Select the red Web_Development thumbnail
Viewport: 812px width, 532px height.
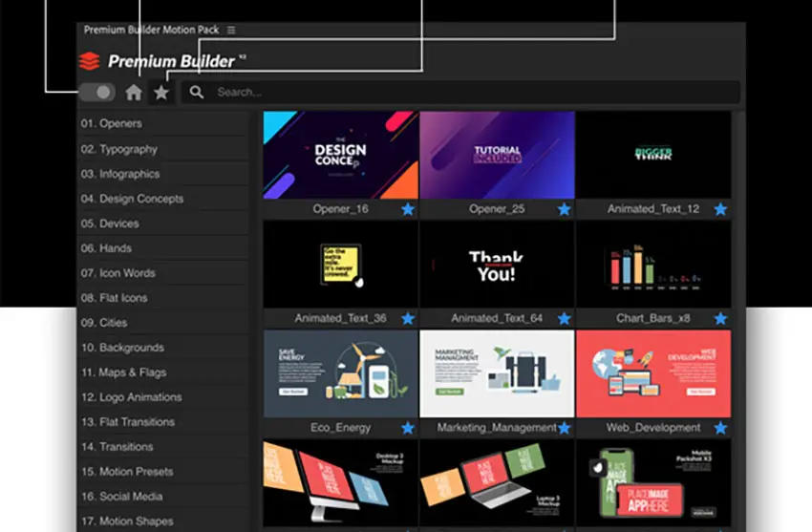click(x=653, y=373)
